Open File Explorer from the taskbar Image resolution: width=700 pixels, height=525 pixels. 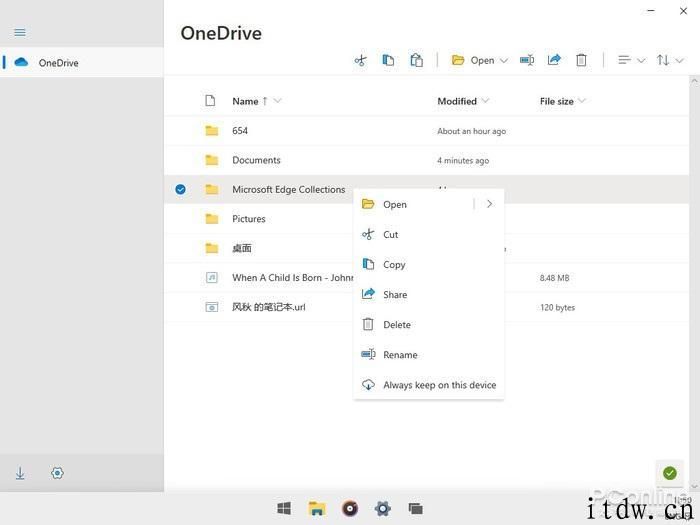coord(317,508)
